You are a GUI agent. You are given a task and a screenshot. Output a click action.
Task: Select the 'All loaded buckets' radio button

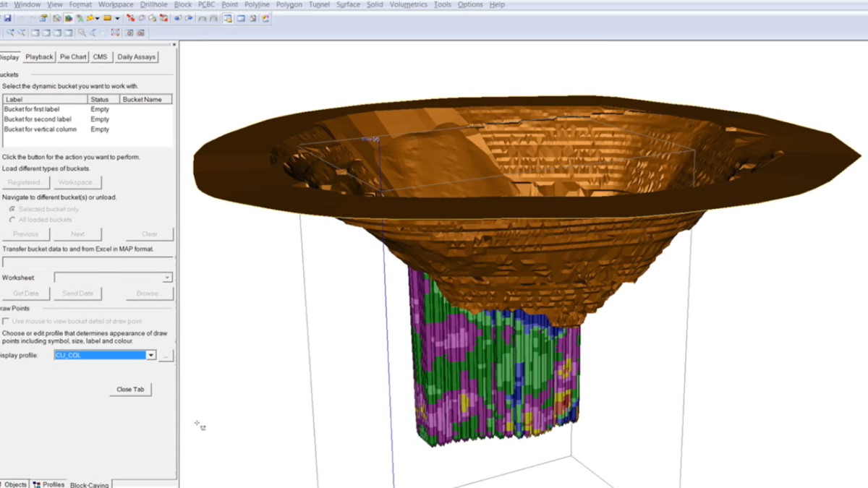[12, 220]
